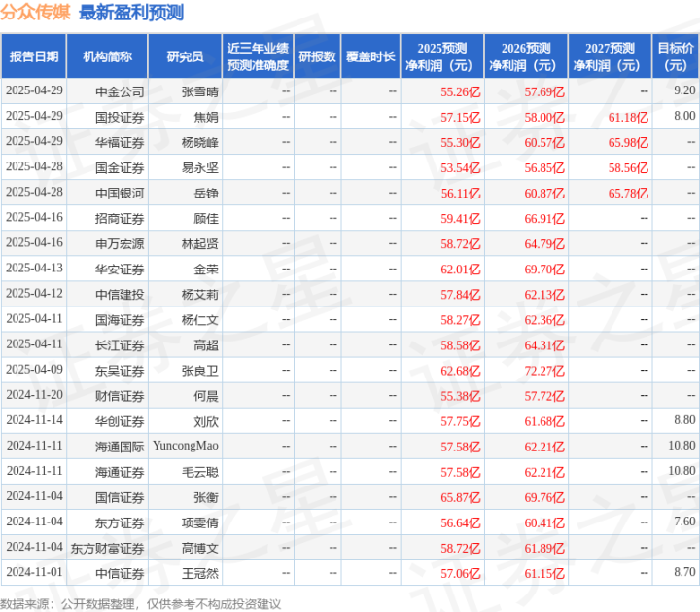Click researcher name YuncongMao

tap(186, 446)
